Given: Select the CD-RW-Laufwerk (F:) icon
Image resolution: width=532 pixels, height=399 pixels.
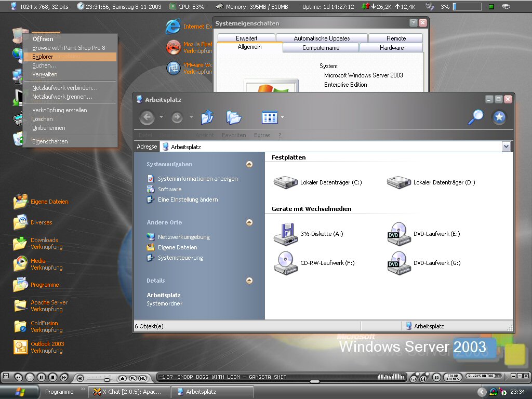Looking at the screenshot, I should point(285,263).
